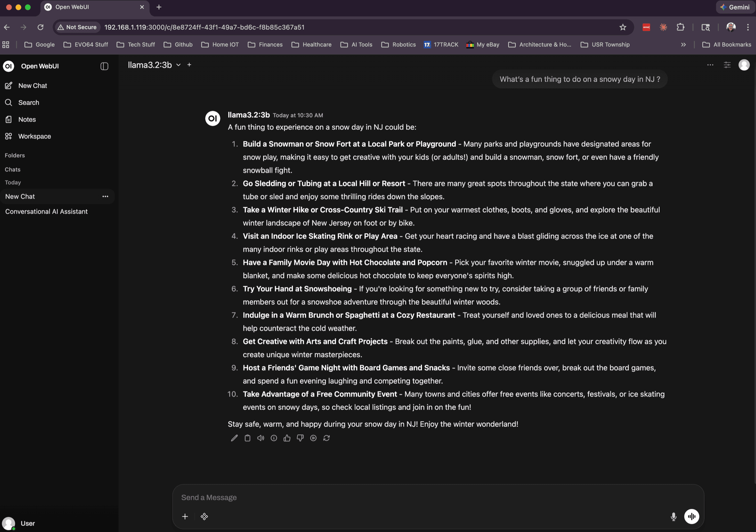The width and height of the screenshot is (756, 532).
Task: Open a new browser tab with plus button
Action: coord(159,7)
